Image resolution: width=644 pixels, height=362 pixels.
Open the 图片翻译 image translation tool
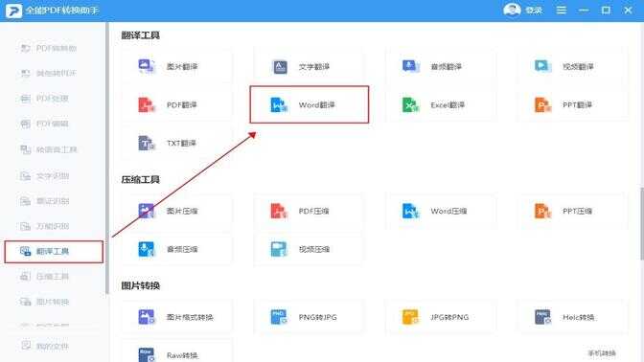coord(176,66)
